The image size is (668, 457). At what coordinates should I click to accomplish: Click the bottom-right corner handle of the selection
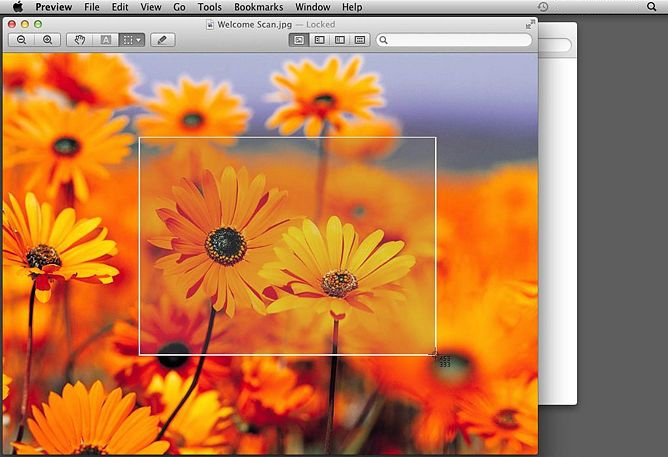pos(435,354)
